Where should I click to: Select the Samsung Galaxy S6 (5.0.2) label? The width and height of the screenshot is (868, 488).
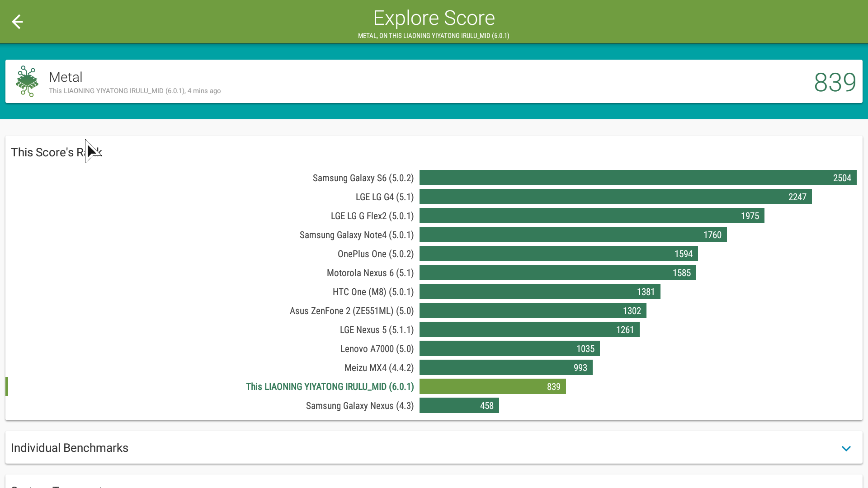pyautogui.click(x=363, y=178)
